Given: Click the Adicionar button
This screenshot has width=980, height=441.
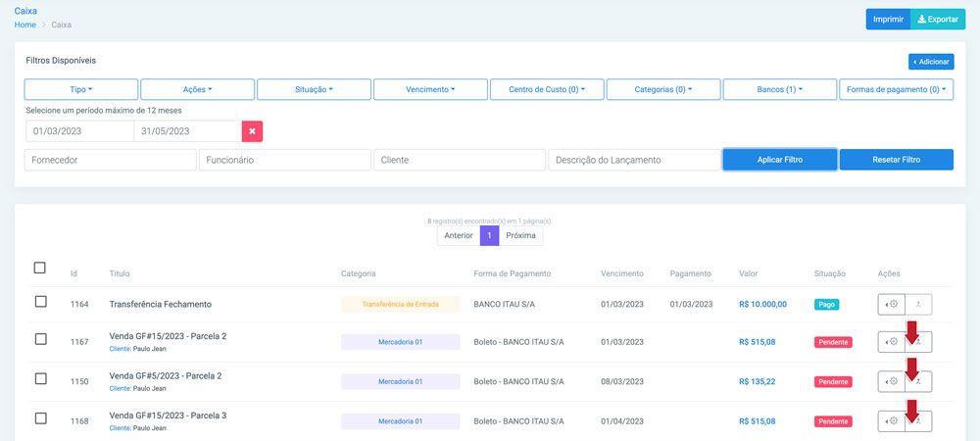Looking at the screenshot, I should 931,62.
